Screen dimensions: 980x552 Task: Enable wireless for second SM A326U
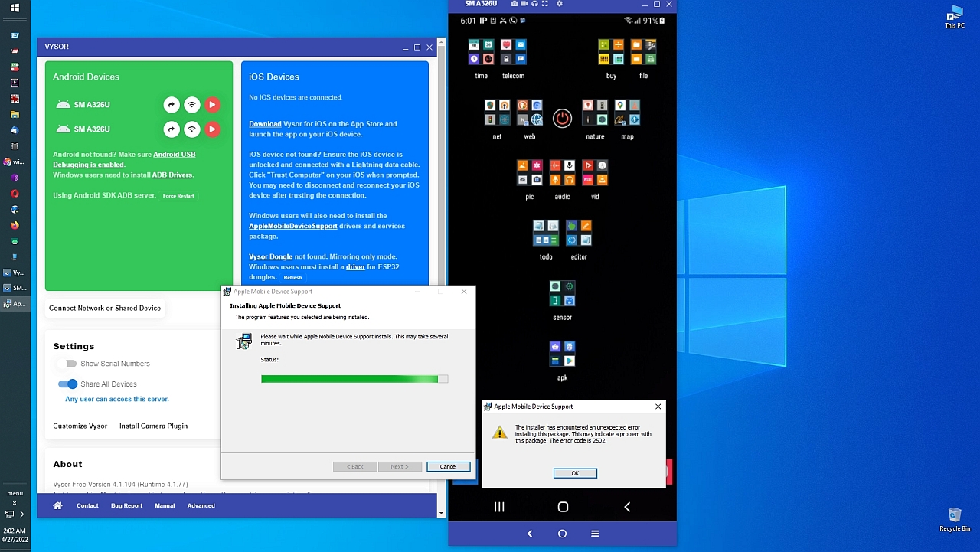click(x=192, y=129)
